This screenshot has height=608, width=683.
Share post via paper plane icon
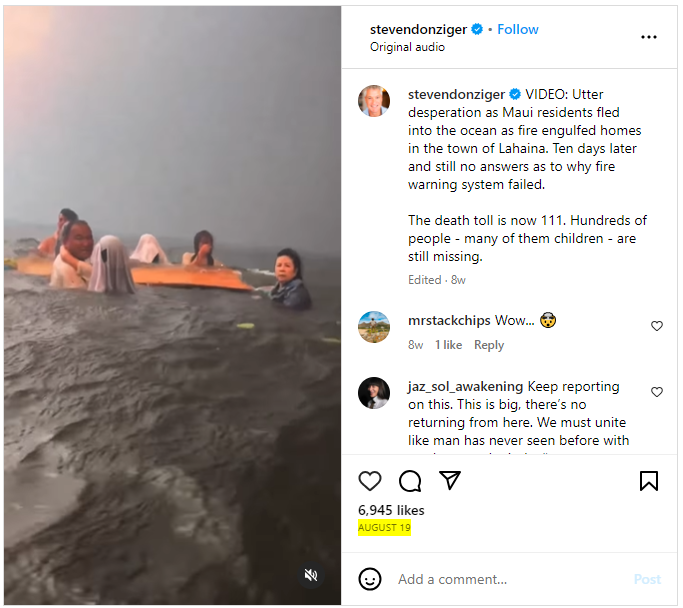(x=450, y=481)
